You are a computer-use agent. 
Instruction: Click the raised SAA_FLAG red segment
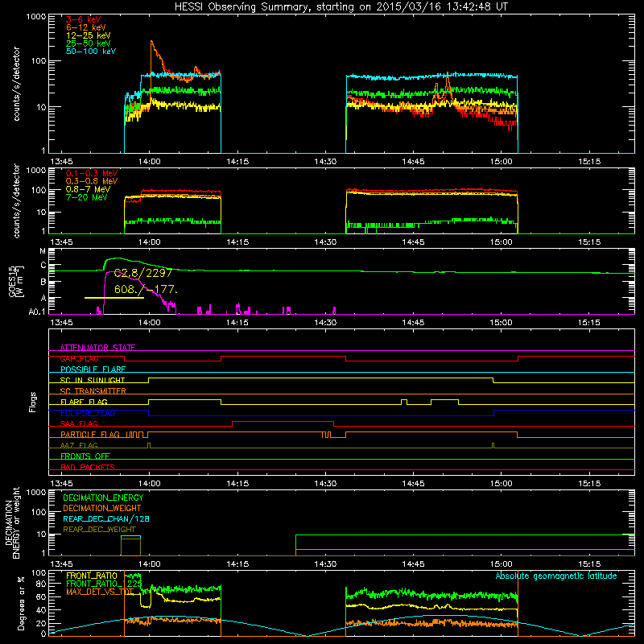click(283, 421)
